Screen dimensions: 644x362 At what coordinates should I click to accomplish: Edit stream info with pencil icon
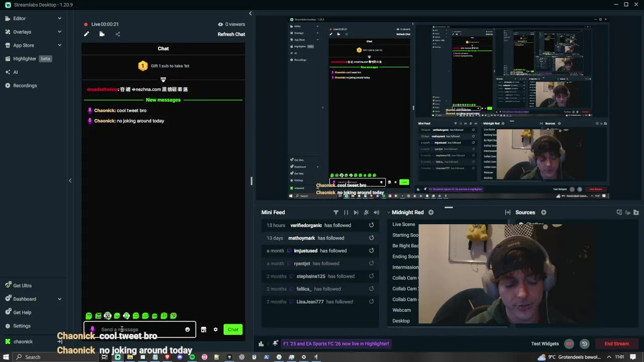pos(87,34)
